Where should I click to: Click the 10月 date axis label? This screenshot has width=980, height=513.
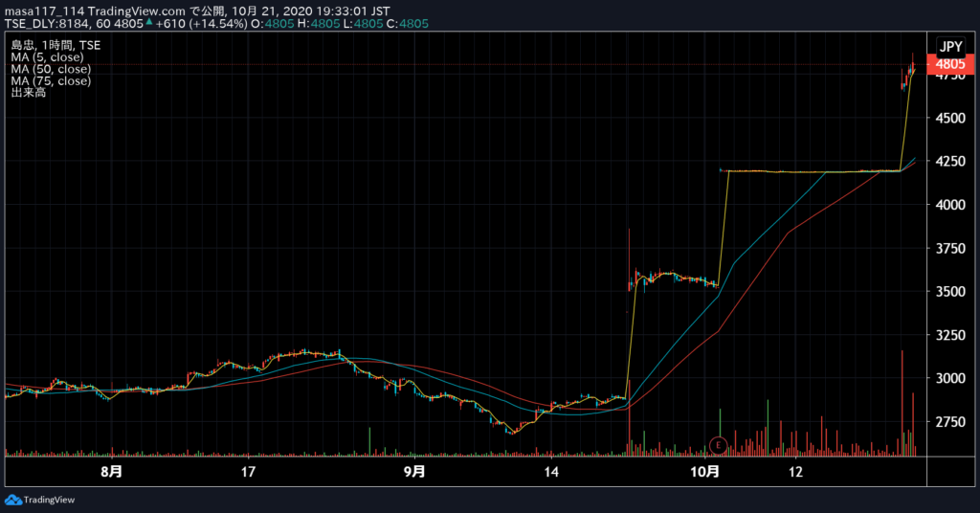coord(704,471)
